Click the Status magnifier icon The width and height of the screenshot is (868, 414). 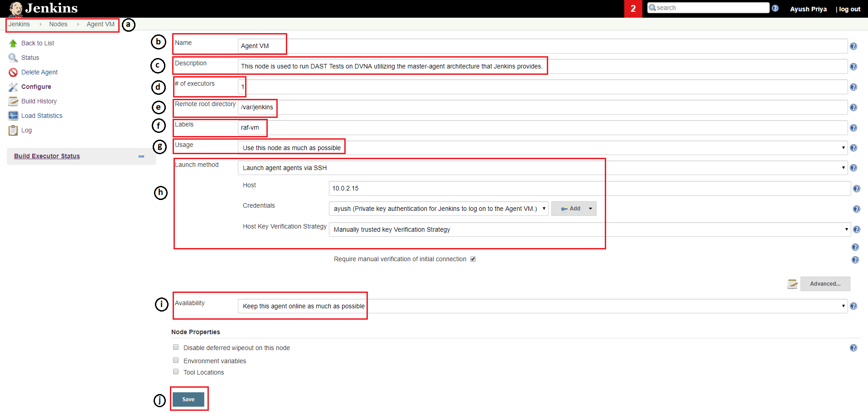[x=13, y=58]
